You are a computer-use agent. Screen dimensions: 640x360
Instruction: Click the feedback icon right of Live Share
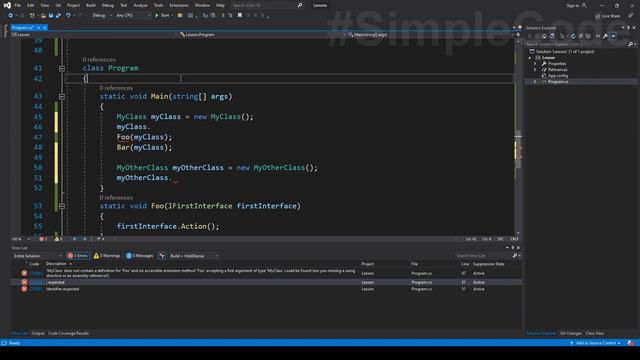(631, 16)
